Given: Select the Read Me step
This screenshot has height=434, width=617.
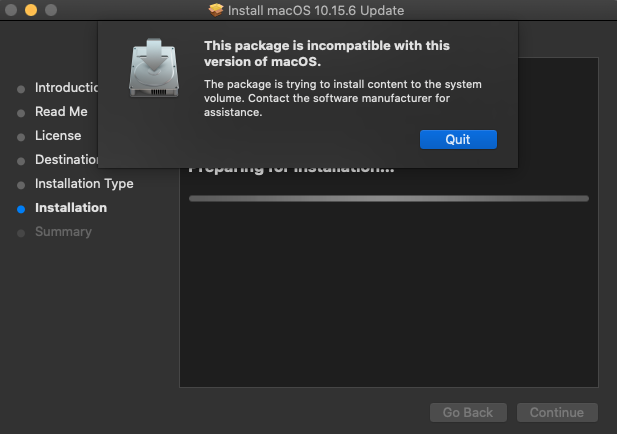Looking at the screenshot, I should point(61,112).
